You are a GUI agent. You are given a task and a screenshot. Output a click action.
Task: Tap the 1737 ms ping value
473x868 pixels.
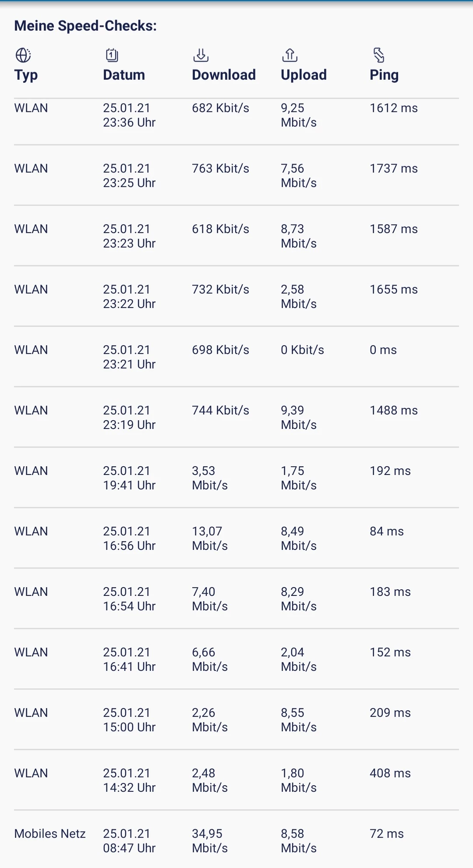(x=394, y=169)
